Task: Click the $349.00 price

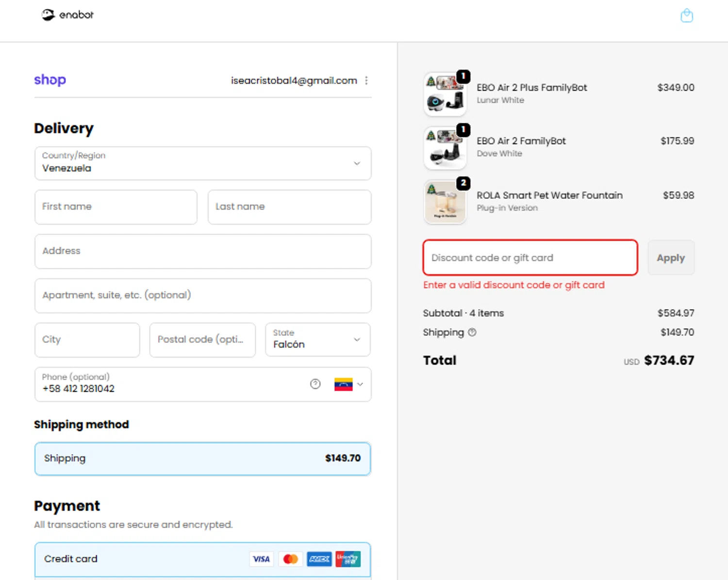Action: click(676, 87)
